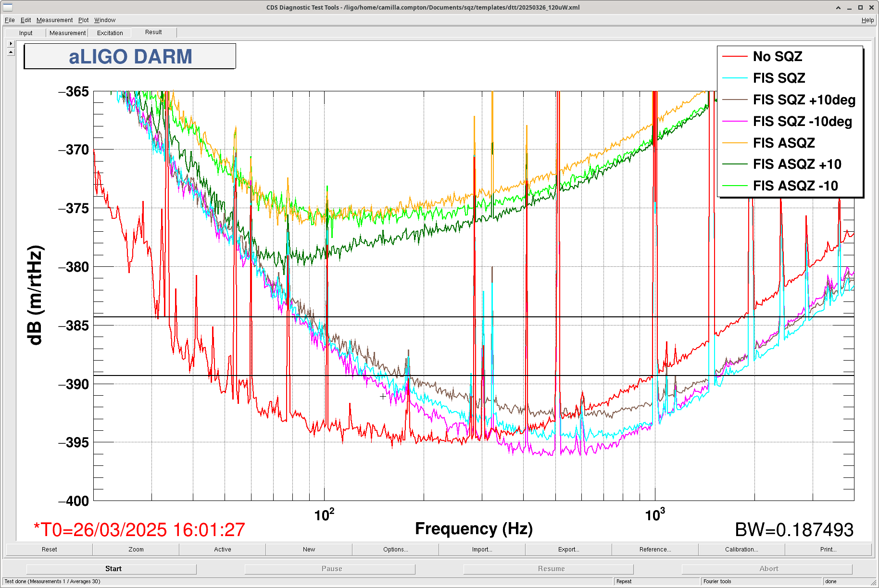The width and height of the screenshot is (879, 588).
Task: Click the Reset button
Action: 49,549
